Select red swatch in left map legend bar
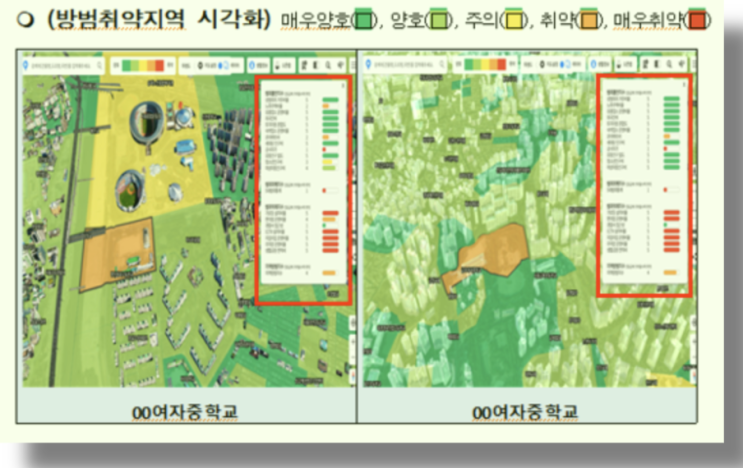Viewport: 743px width, 468px height. pyautogui.click(x=159, y=65)
